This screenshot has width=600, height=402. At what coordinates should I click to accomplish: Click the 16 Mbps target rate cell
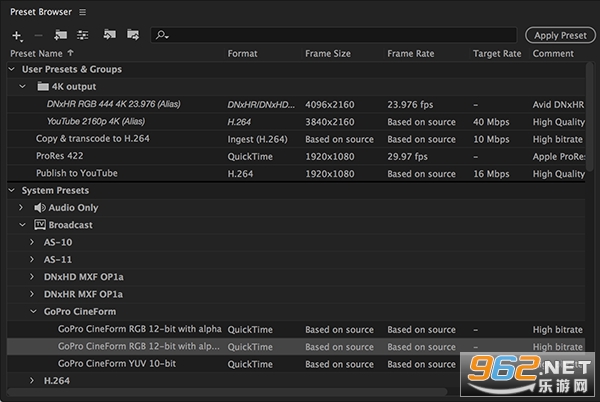coord(491,174)
